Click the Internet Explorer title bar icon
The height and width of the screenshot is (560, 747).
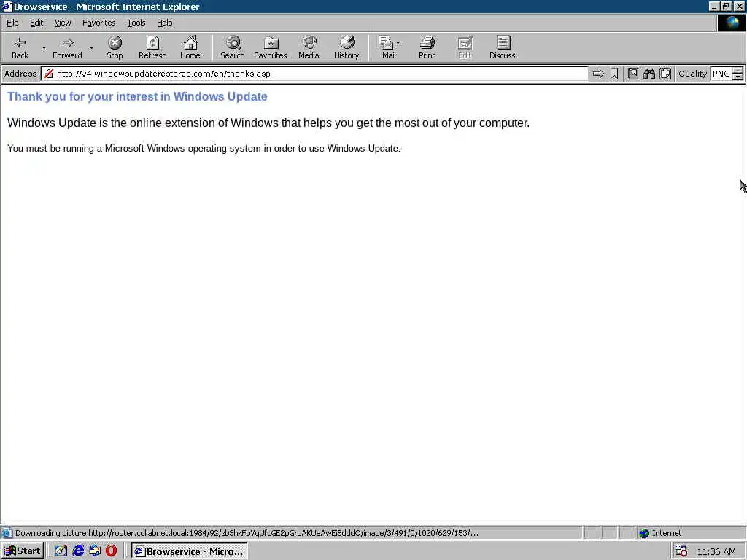[x=7, y=7]
